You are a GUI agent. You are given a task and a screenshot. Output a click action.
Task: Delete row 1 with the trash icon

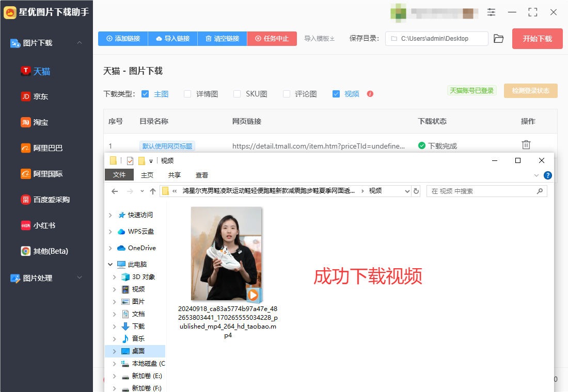[x=526, y=145]
